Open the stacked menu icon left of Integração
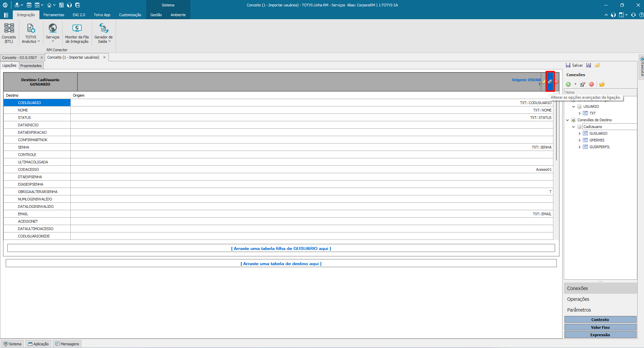Viewport: 644px width, 348px height. 6,15
